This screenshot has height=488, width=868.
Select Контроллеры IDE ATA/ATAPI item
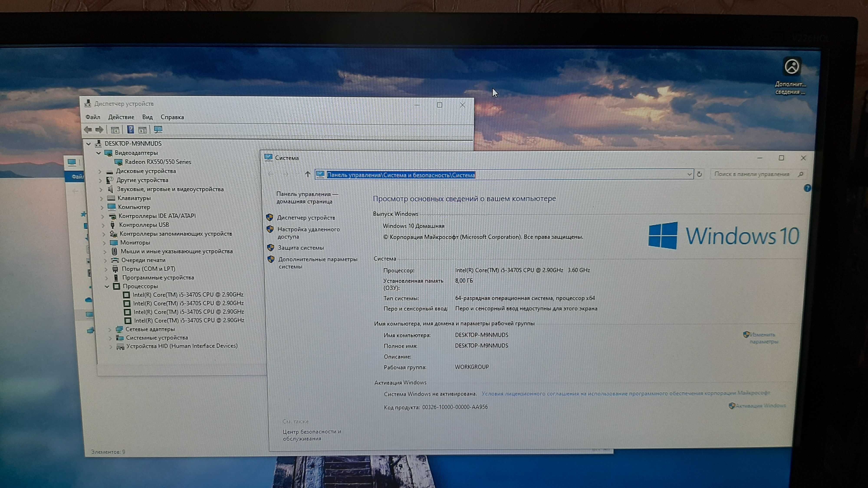click(157, 216)
